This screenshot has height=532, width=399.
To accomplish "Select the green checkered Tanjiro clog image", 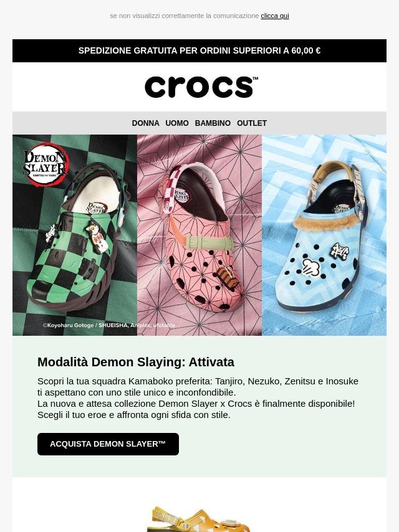I will 75,235.
